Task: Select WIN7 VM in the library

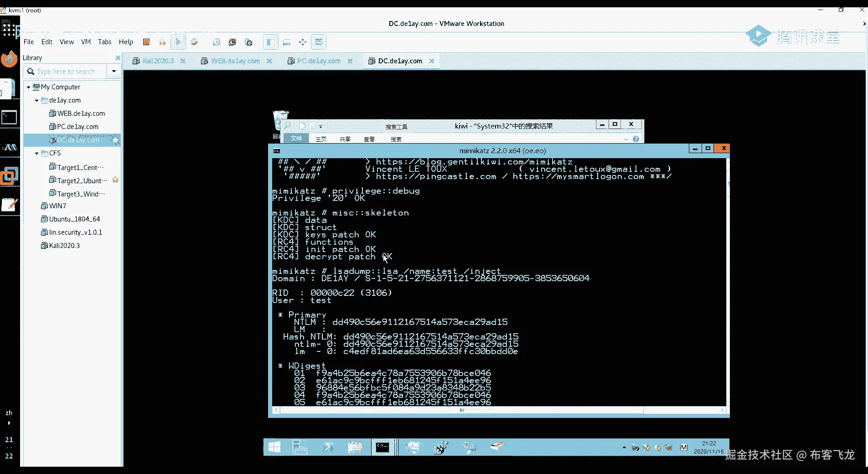Action: tap(53, 206)
